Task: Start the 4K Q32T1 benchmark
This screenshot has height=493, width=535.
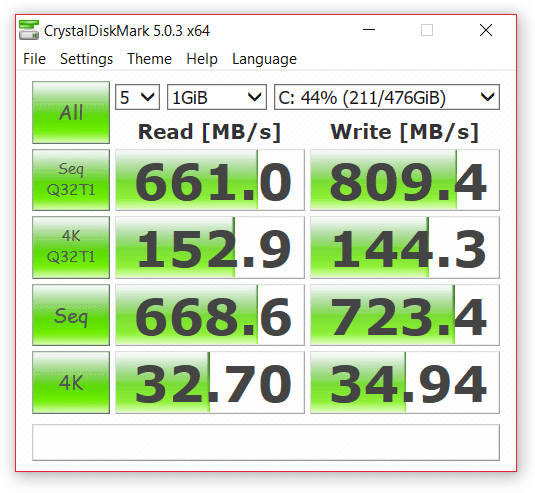Action: (x=71, y=247)
